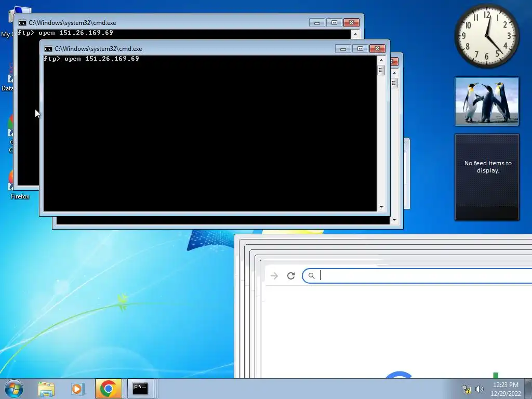Screen dimensions: 532x399
Task: Minimize the back cmd.exe window
Action: 317,23
